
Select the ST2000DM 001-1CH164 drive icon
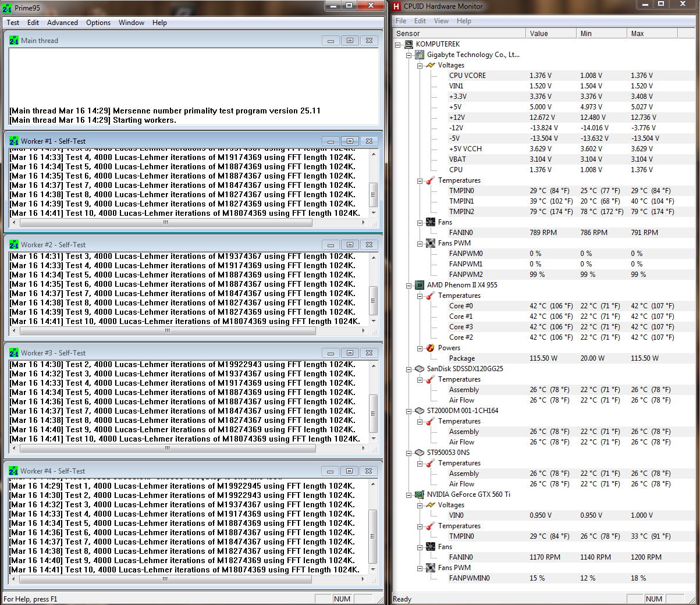coord(420,411)
